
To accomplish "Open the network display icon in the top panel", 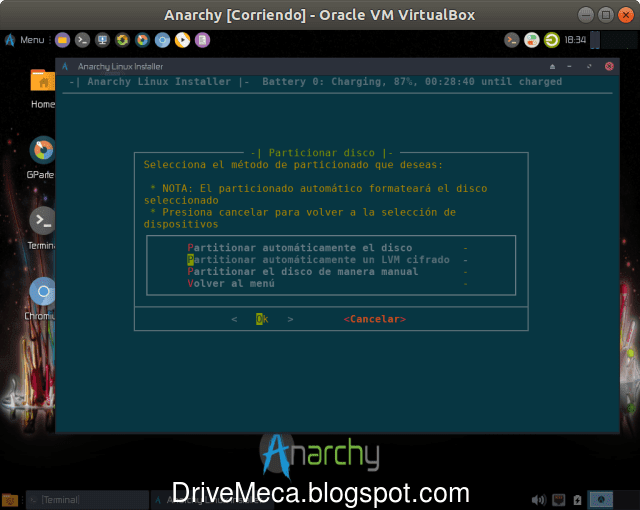I will click(102, 40).
